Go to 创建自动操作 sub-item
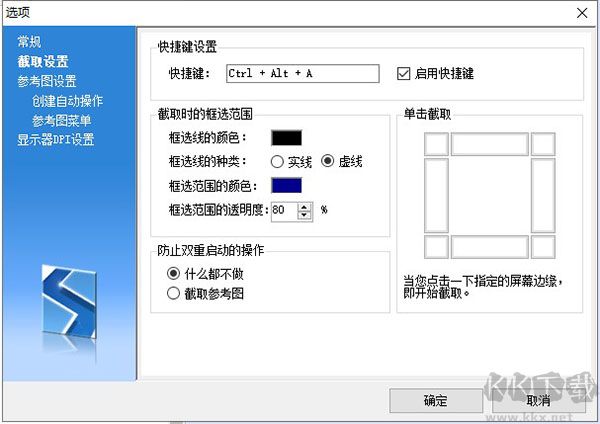 (67, 101)
